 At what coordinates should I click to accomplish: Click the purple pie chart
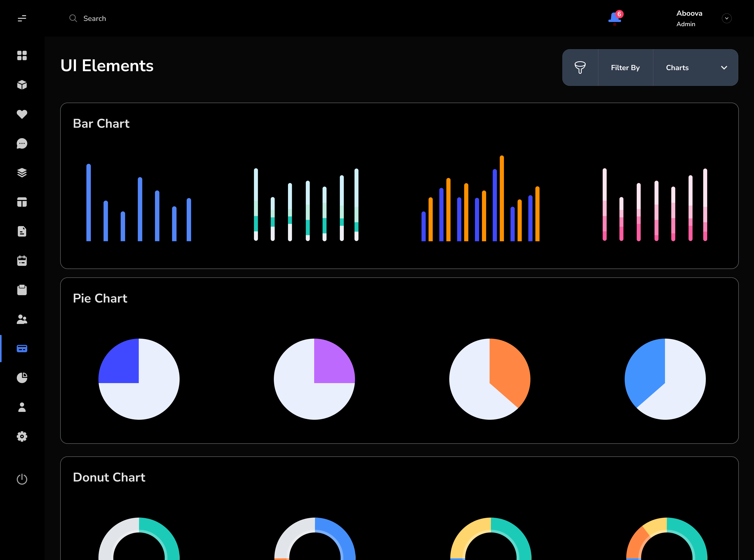(314, 379)
